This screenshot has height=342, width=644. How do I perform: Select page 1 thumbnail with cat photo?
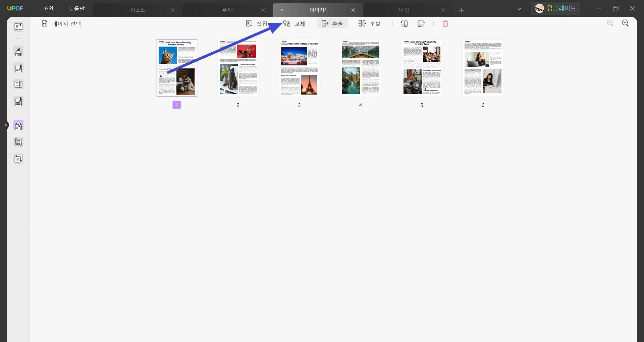177,68
